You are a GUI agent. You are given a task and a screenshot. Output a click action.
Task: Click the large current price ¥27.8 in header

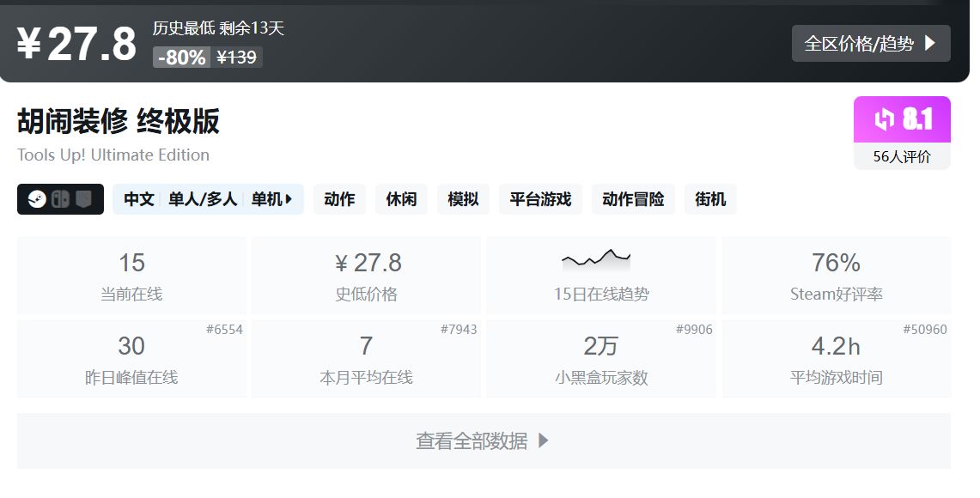76,44
